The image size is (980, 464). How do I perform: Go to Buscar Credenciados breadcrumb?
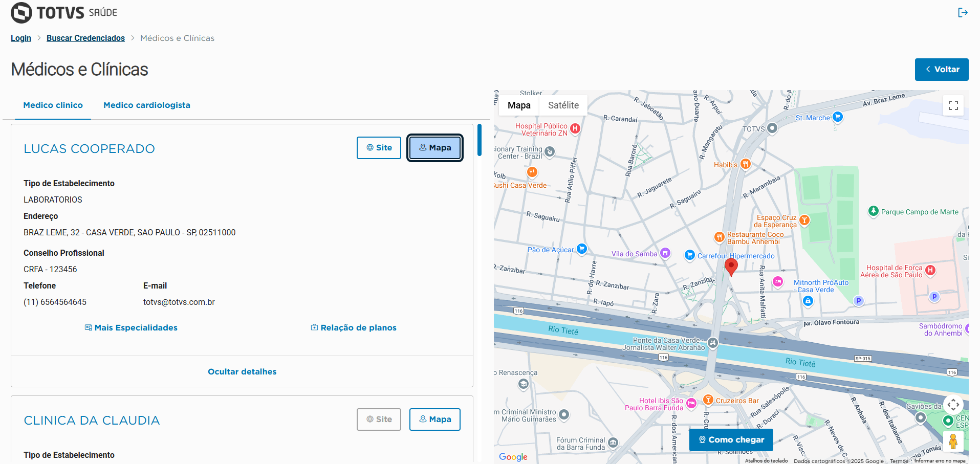point(85,38)
